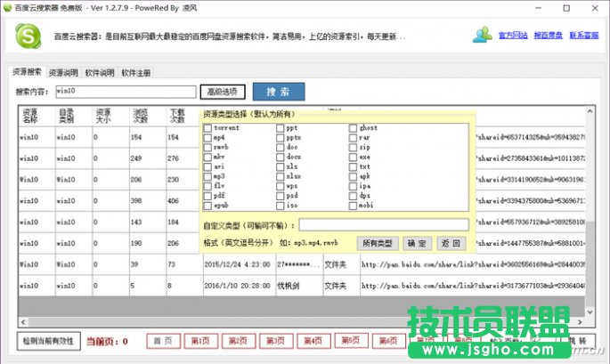Check the dps checkbox

pos(353,196)
